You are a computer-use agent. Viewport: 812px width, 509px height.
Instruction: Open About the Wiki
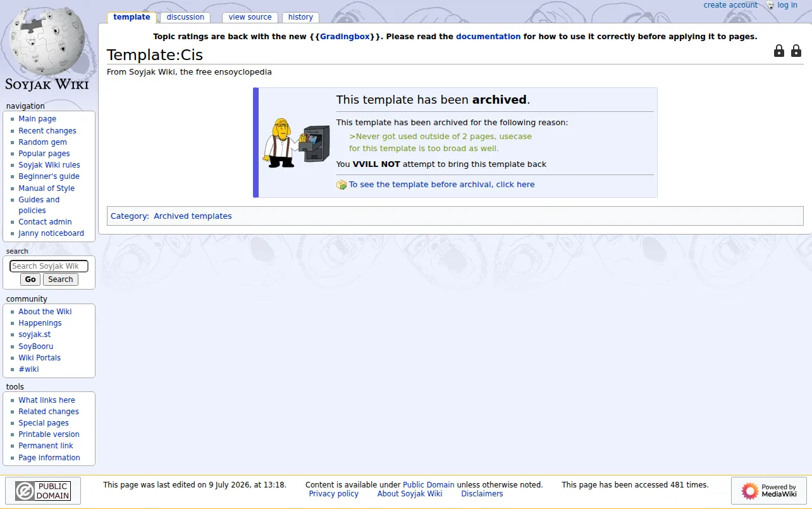point(45,312)
